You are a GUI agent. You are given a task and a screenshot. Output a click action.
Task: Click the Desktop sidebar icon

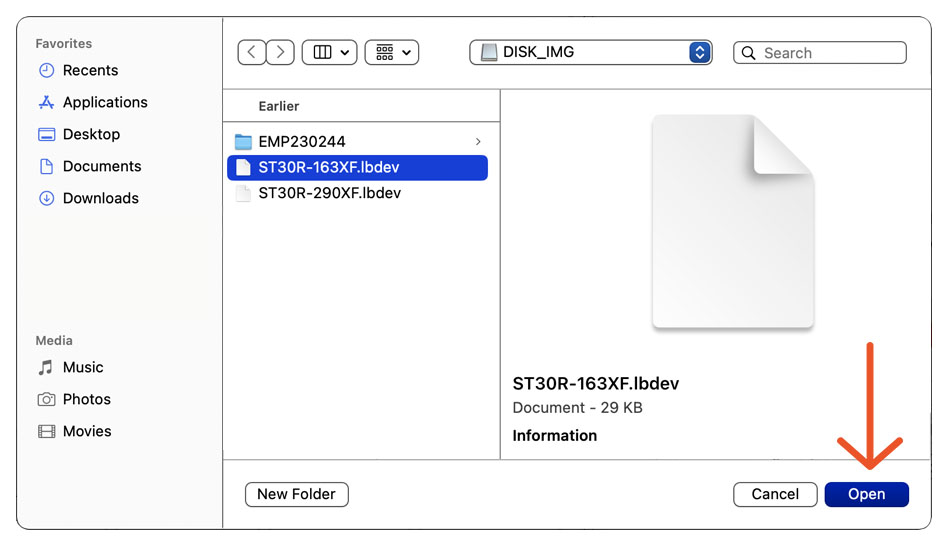[47, 134]
